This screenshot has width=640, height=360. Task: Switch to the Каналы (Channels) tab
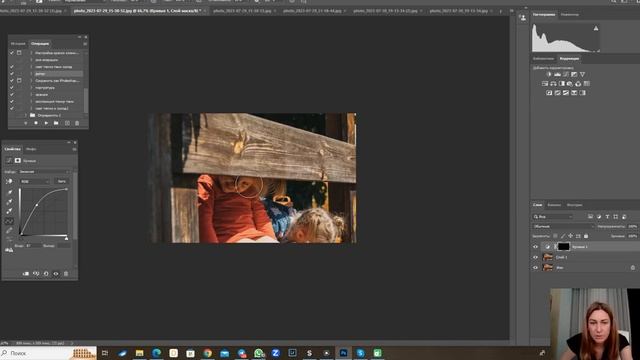point(554,205)
